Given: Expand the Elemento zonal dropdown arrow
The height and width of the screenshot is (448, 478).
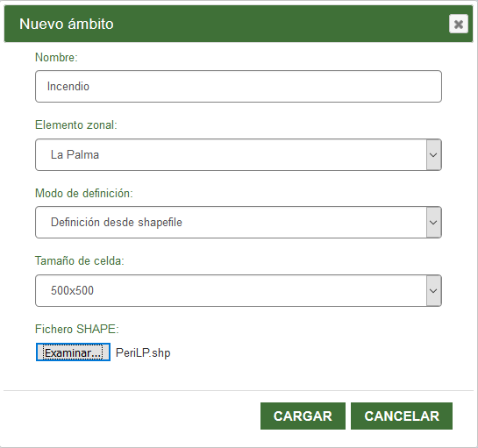Looking at the screenshot, I should pos(433,155).
